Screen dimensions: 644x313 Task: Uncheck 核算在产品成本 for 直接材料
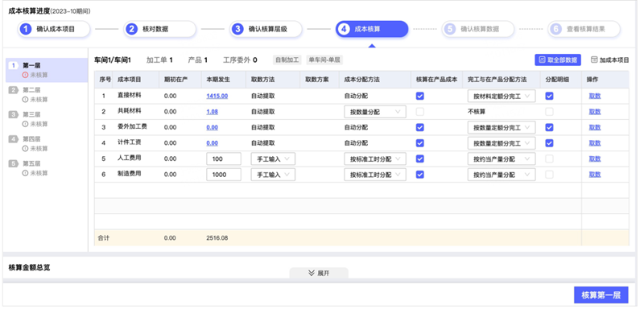point(419,96)
